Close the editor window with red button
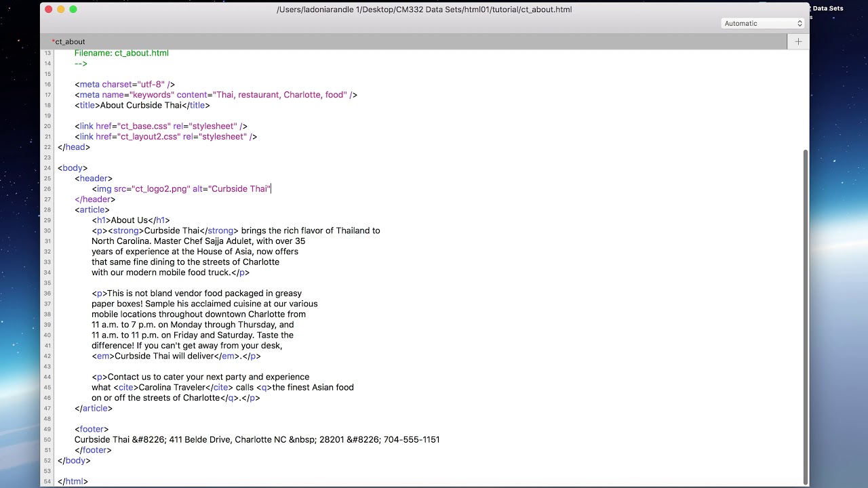 point(49,9)
